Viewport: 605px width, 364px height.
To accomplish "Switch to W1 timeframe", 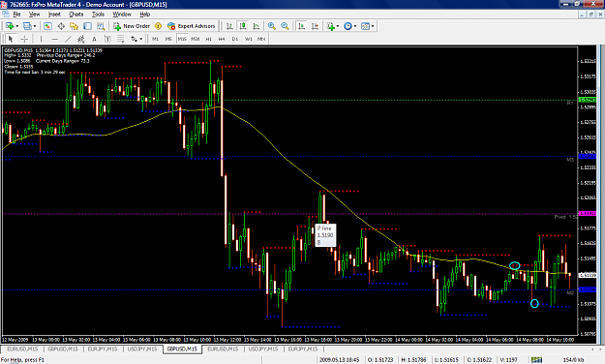I will (249, 39).
